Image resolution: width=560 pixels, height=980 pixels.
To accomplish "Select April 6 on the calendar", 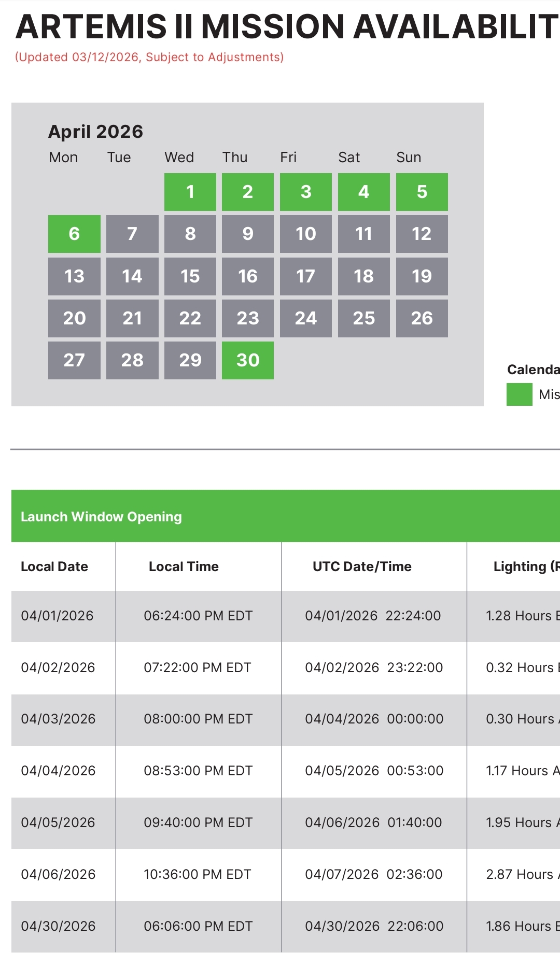I will pyautogui.click(x=74, y=234).
